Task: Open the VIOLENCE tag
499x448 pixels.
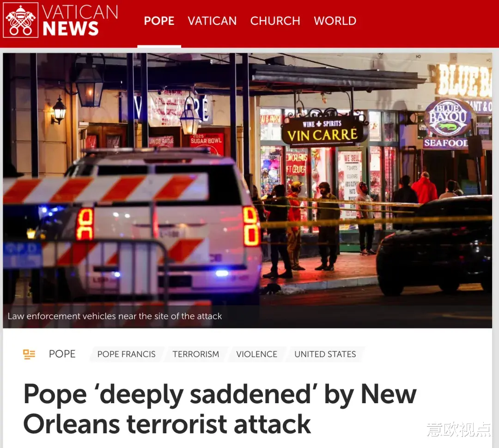Action: coord(256,354)
